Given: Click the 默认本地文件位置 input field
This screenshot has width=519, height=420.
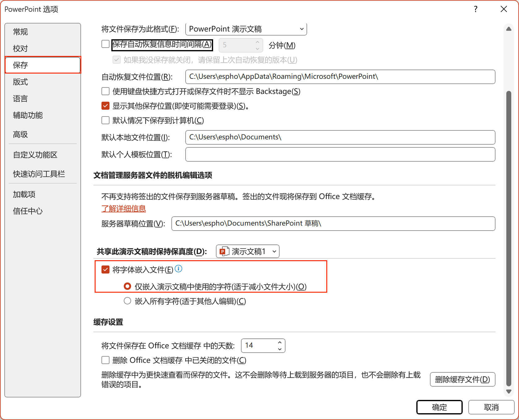Looking at the screenshot, I should pyautogui.click(x=340, y=137).
